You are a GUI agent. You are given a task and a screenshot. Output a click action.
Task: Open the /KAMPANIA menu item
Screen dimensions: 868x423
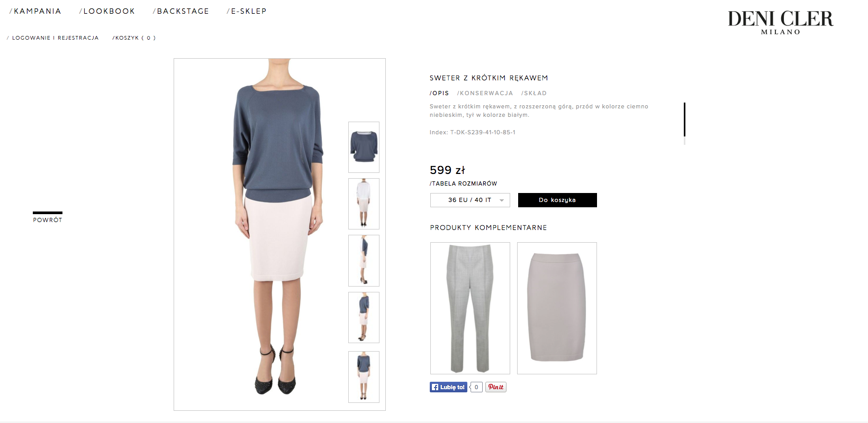pos(35,11)
